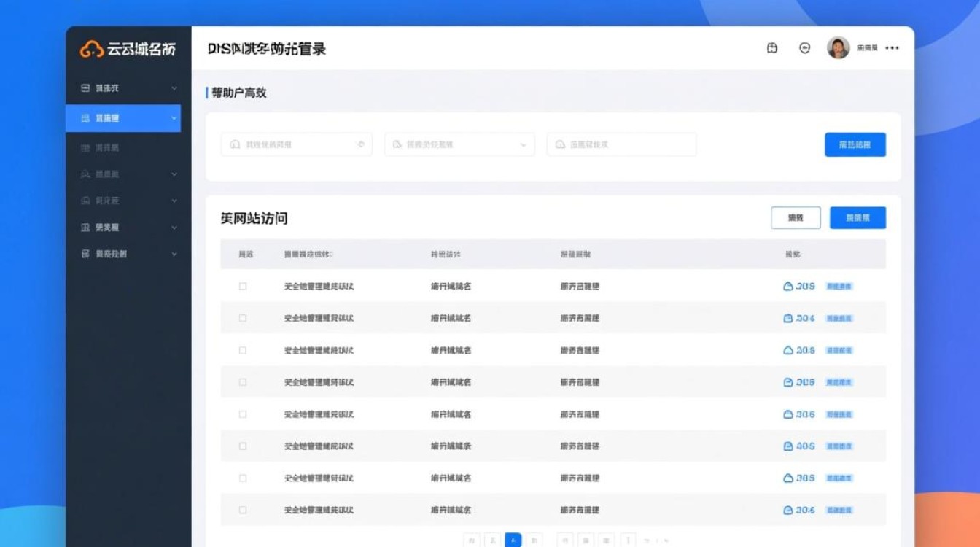Image resolution: width=980 pixels, height=547 pixels.
Task: Open the apps grid icon in the top bar
Action: (771, 47)
